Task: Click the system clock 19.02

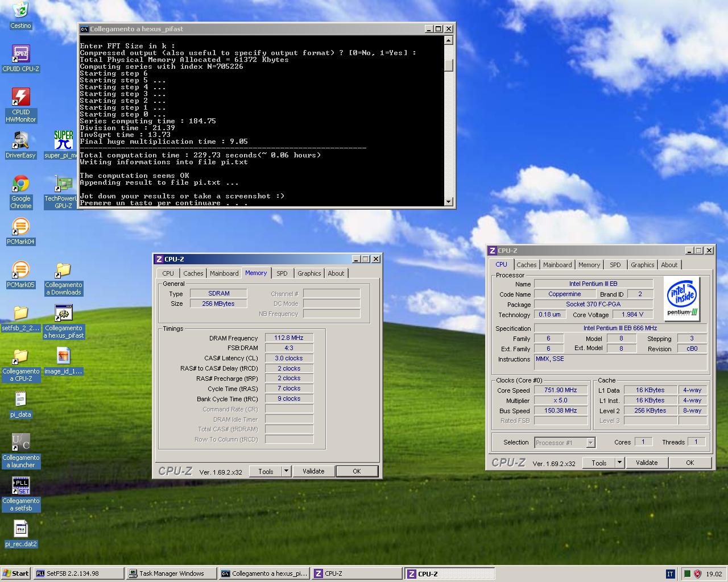Action: tap(714, 574)
